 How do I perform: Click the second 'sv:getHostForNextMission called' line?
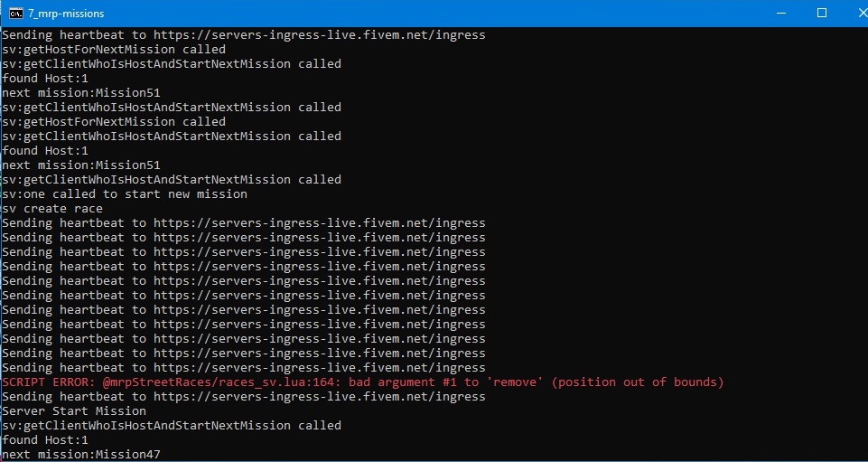[x=114, y=122]
